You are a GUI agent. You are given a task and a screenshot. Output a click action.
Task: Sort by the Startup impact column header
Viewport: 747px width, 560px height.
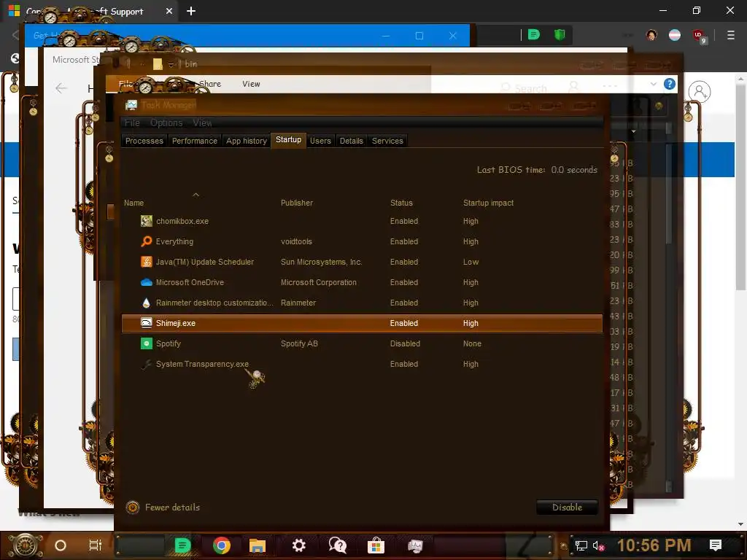pos(488,203)
